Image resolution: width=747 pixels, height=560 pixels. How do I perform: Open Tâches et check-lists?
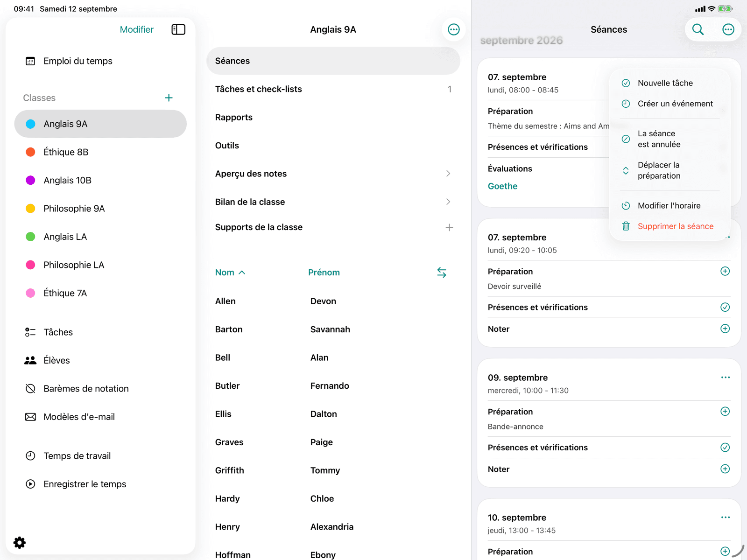pyautogui.click(x=333, y=89)
